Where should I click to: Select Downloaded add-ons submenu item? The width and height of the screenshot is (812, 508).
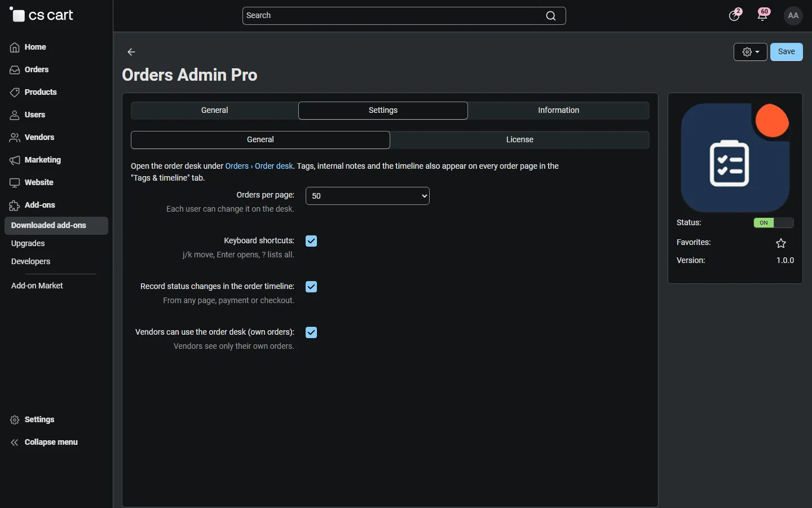(56, 226)
